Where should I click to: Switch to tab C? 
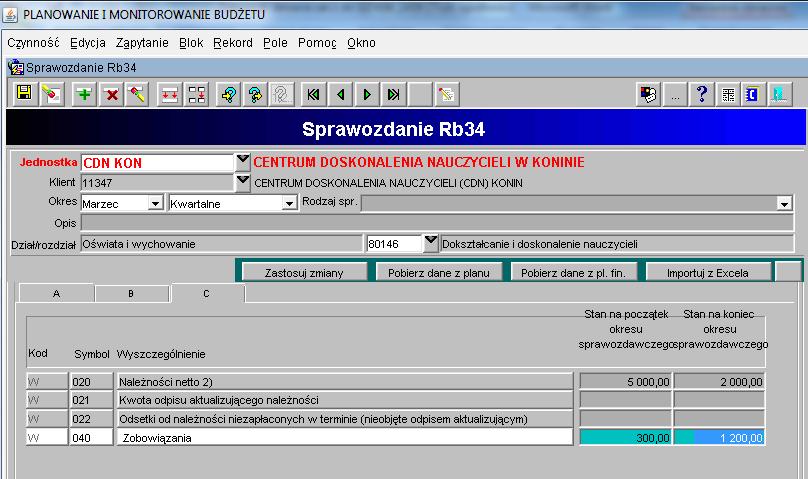[207, 294]
